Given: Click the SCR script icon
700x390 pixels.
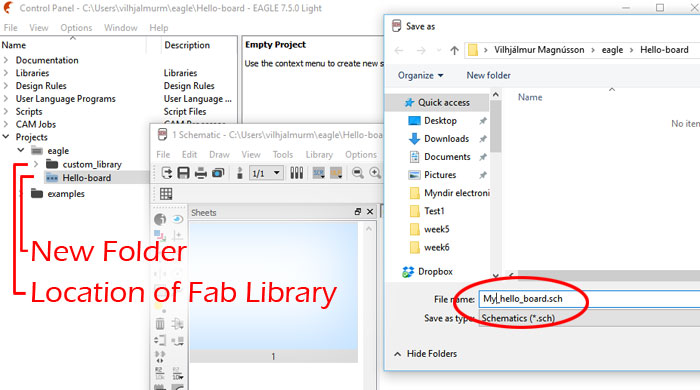Looking at the screenshot, I should (x=319, y=173).
